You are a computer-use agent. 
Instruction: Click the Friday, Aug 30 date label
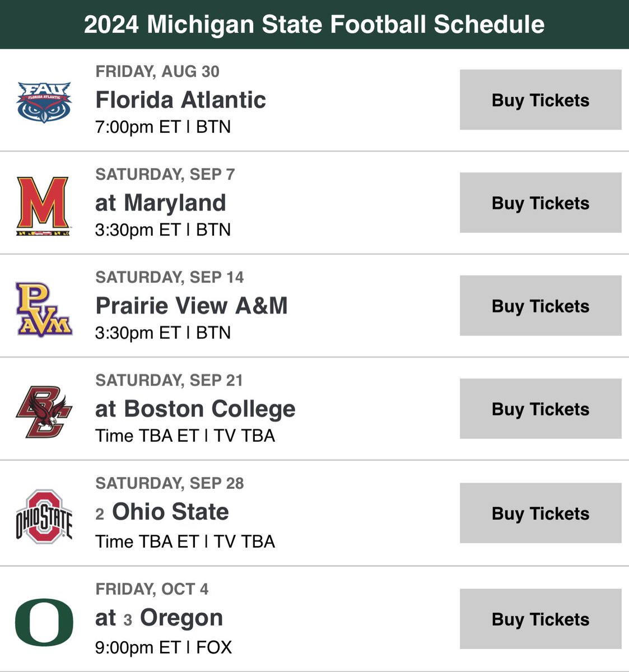coord(157,72)
